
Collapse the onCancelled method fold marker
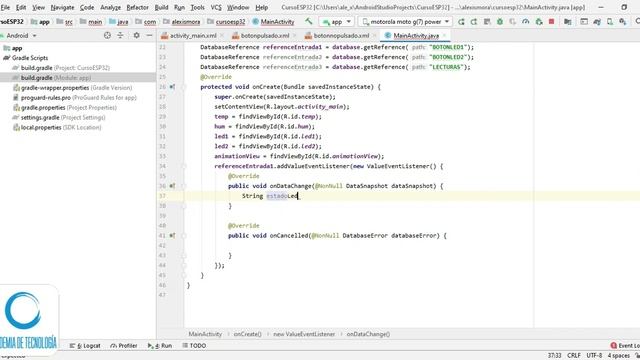click(184, 236)
